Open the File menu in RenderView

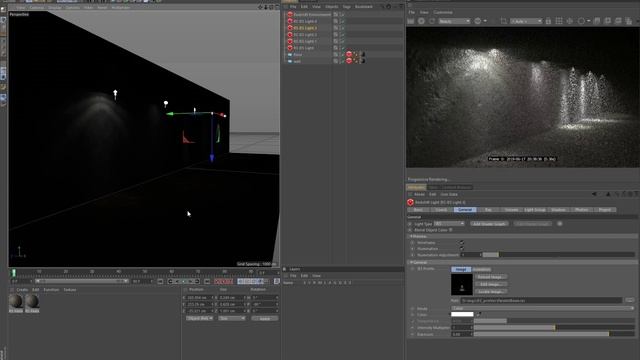click(411, 12)
